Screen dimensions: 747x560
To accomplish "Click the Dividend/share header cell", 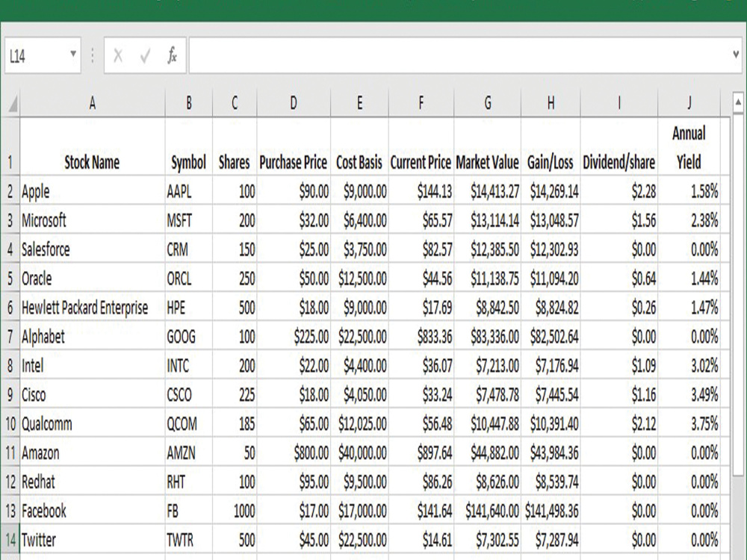I will [619, 146].
